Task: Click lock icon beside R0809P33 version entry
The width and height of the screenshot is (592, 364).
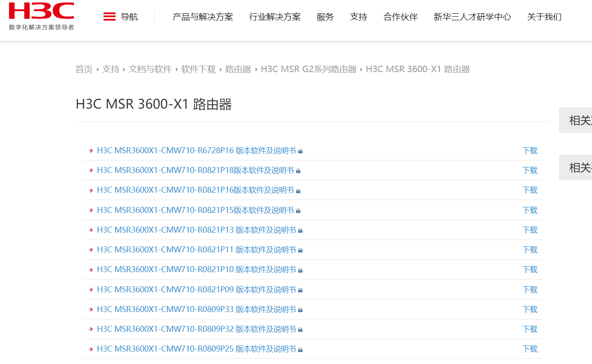Action: tap(301, 310)
